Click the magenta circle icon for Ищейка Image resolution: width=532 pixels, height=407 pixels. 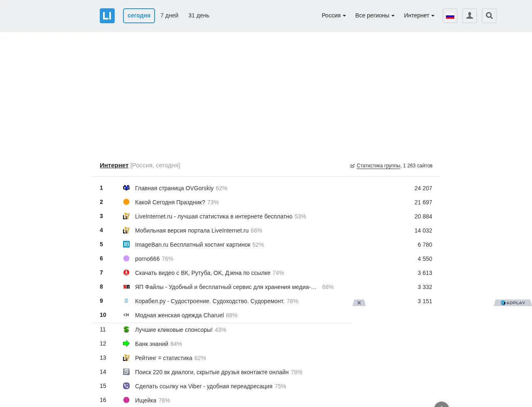click(126, 400)
